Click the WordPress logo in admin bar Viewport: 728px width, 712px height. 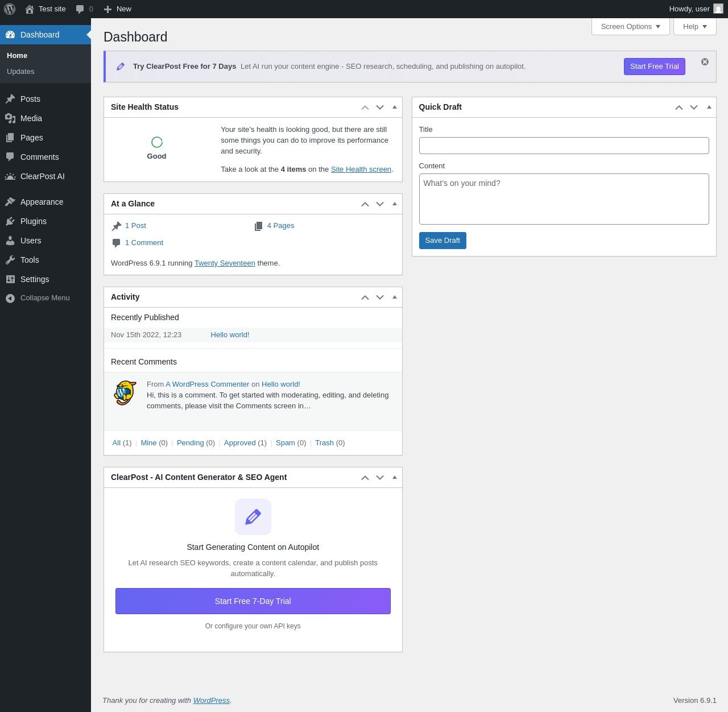point(10,9)
